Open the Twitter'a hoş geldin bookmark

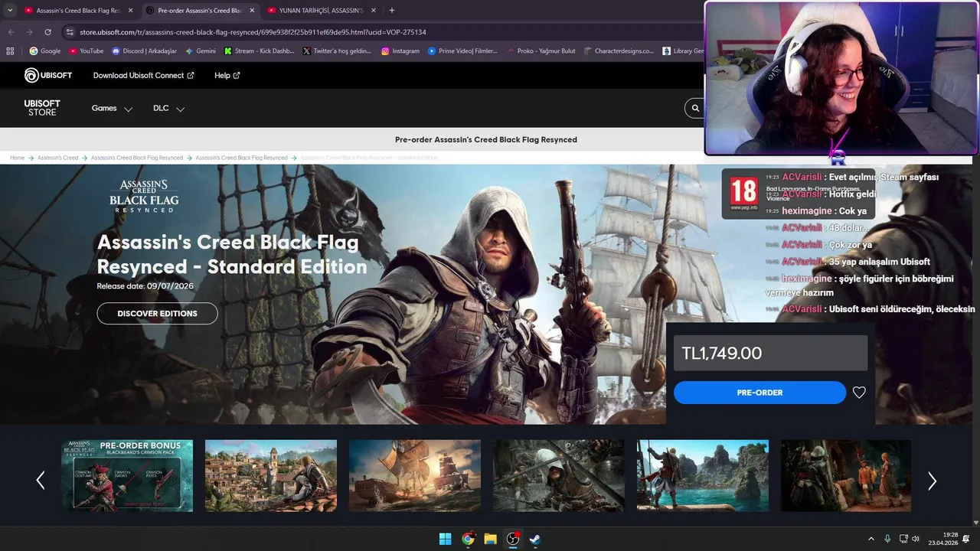(337, 51)
